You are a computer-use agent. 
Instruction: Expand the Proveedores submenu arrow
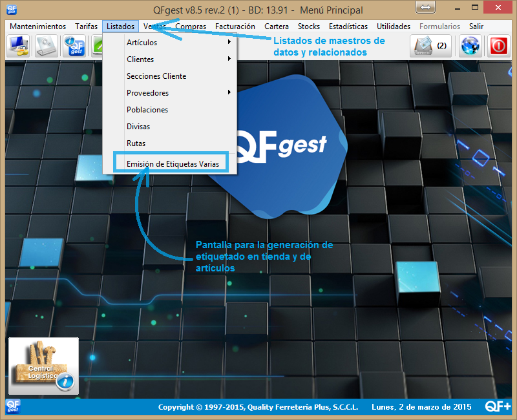229,92
